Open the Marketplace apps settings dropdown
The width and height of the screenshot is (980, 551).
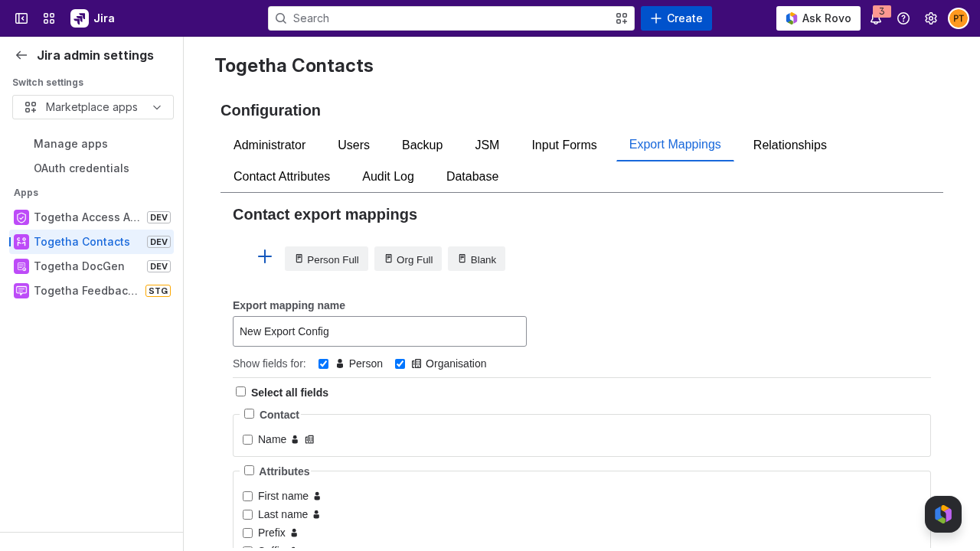tap(93, 107)
